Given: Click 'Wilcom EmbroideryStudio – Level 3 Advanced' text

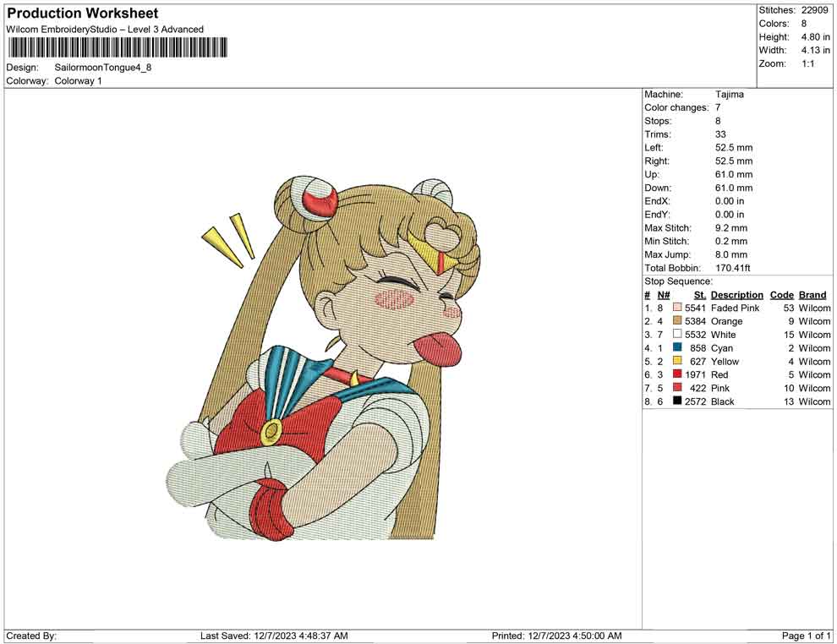Looking at the screenshot, I should (105, 30).
